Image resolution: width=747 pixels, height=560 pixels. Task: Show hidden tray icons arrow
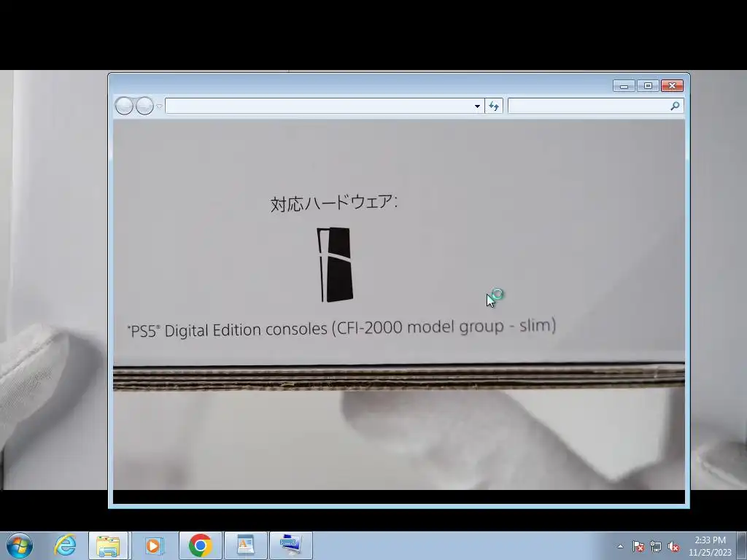[620, 546]
